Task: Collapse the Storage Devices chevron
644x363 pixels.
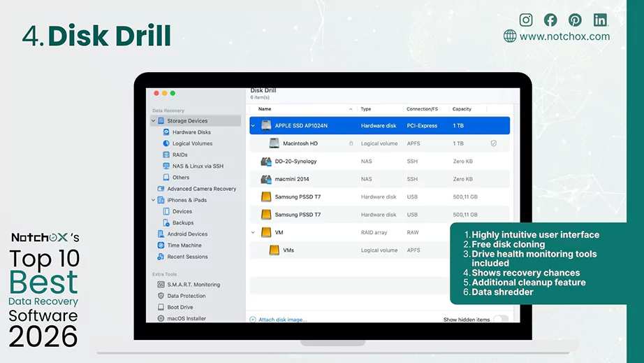Action: click(x=153, y=121)
